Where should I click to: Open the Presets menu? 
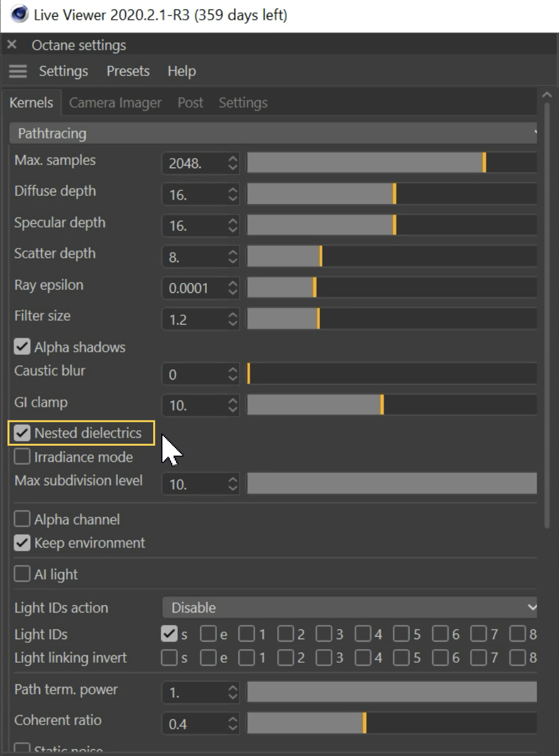point(128,72)
